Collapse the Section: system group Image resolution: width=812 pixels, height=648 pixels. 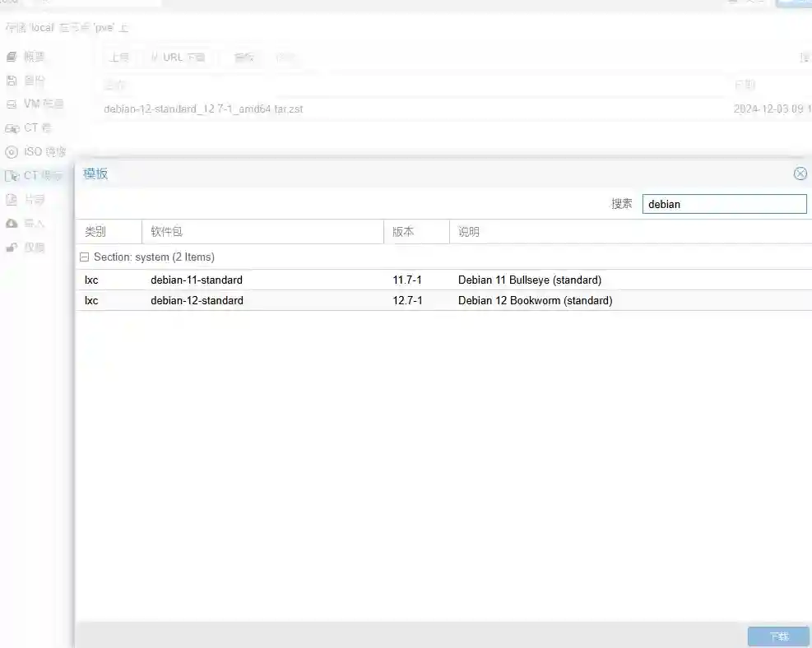[84, 257]
